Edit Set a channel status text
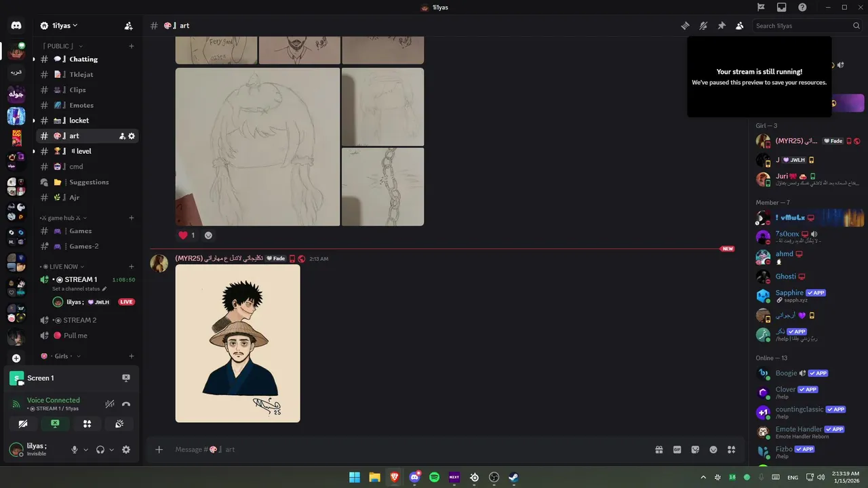868x488 pixels. pyautogui.click(x=79, y=289)
